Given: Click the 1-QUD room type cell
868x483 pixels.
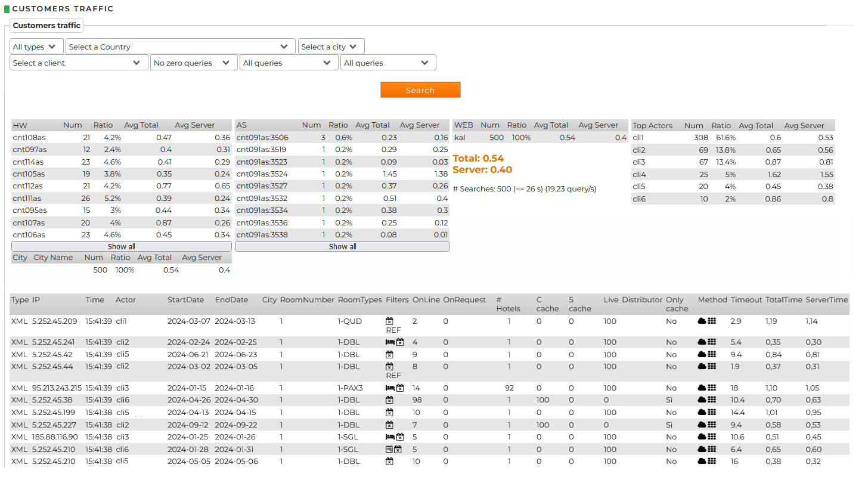Looking at the screenshot, I should pos(350,321).
